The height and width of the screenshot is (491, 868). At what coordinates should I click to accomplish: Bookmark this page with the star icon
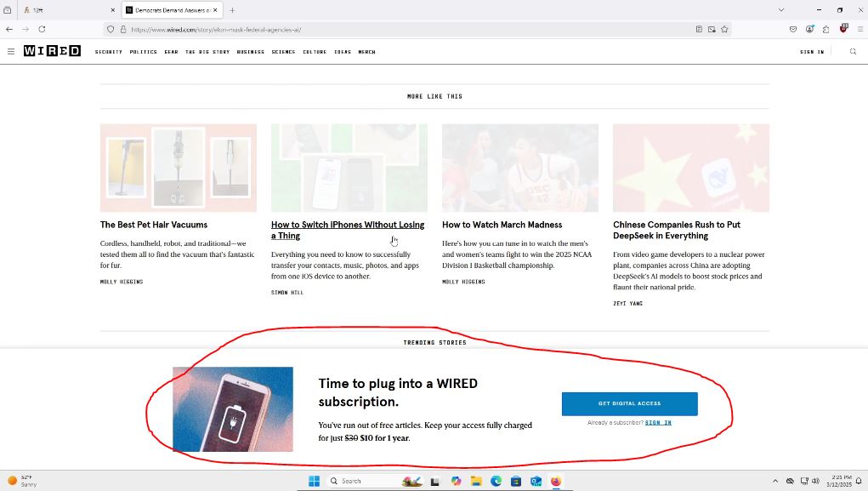[724, 30]
